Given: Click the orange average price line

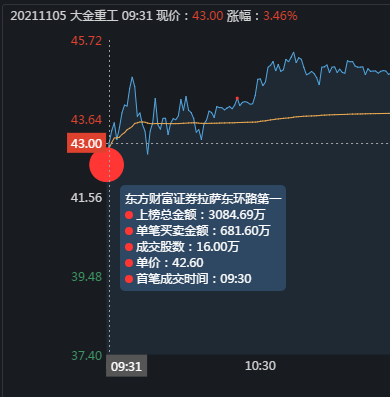Looking at the screenshot, I should point(300,116).
